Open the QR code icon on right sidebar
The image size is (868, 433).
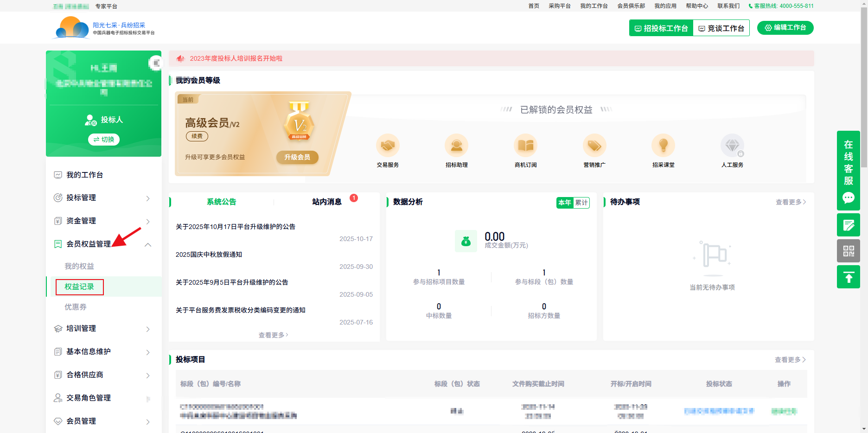(x=848, y=251)
